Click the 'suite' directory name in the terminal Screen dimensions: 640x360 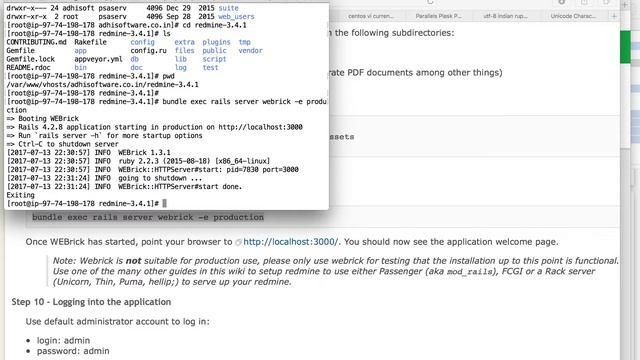click(x=229, y=8)
